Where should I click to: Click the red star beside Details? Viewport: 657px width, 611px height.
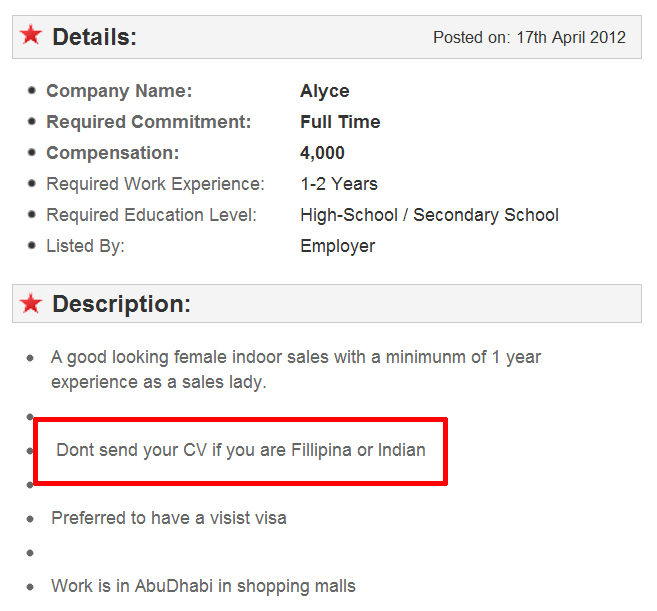click(x=31, y=36)
